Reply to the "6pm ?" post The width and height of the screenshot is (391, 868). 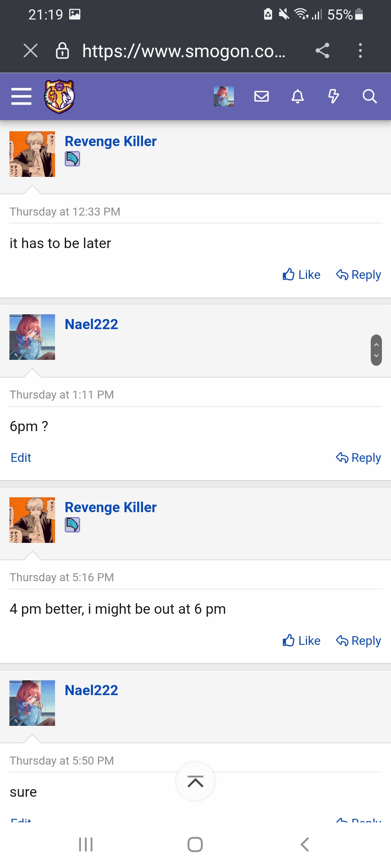[358, 458]
